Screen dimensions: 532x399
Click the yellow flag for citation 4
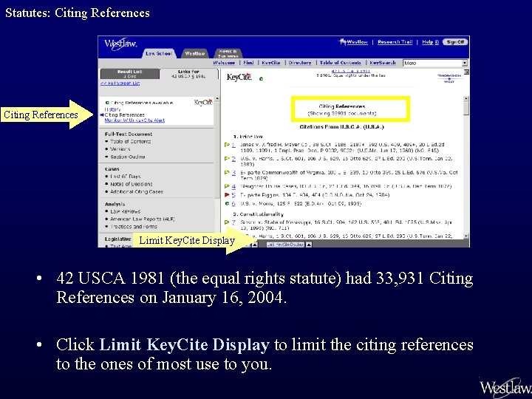click(227, 186)
